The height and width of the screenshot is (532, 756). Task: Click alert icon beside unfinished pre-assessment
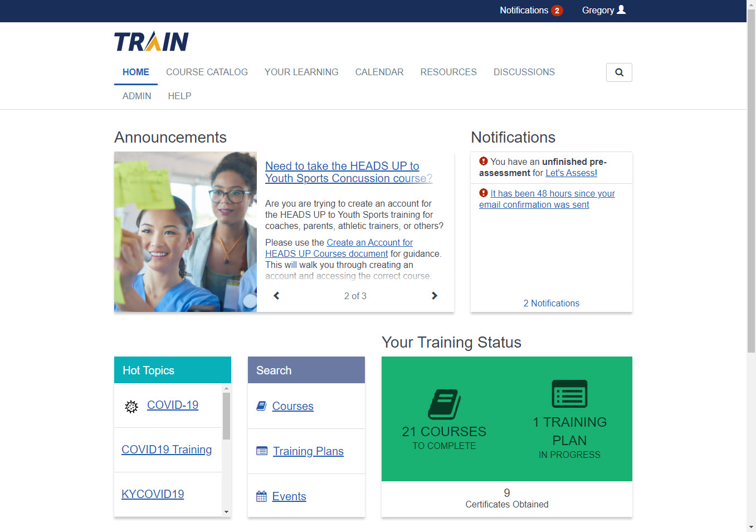[x=484, y=161]
